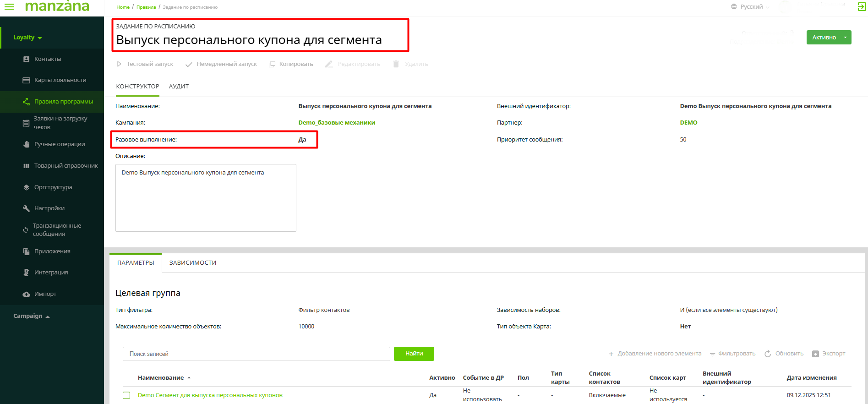Open the Active status dropdown arrow
The image size is (868, 404).
tap(845, 38)
